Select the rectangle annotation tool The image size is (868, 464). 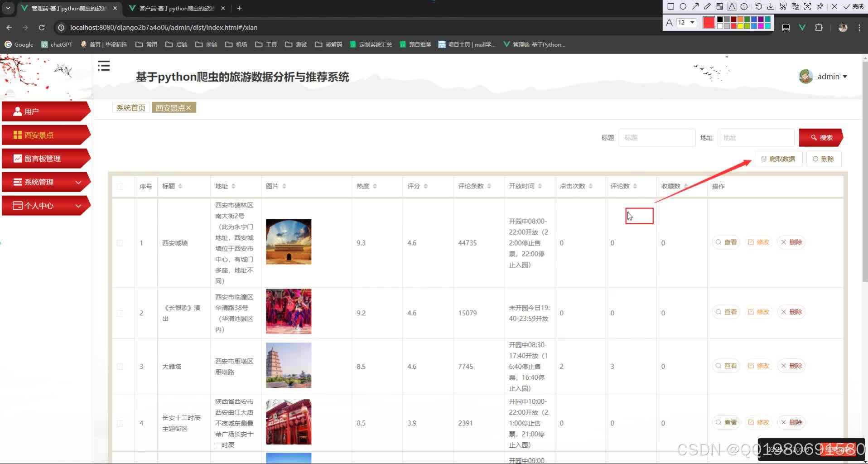(671, 6)
